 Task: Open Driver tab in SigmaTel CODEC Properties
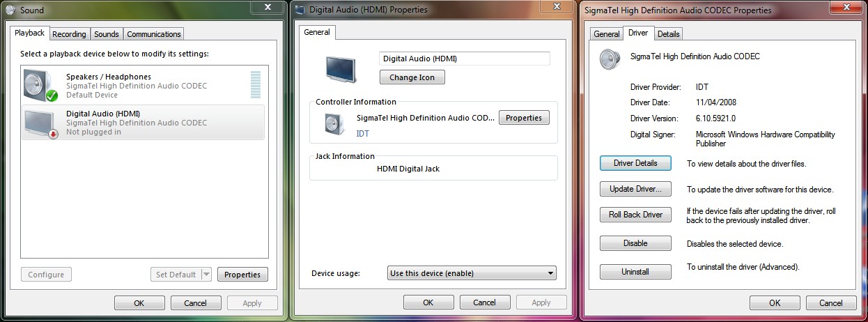coord(638,33)
